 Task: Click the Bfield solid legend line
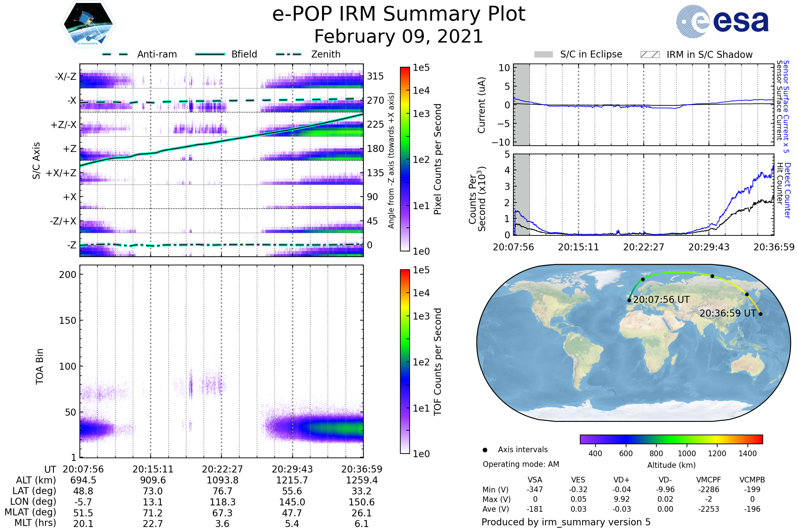coord(210,54)
